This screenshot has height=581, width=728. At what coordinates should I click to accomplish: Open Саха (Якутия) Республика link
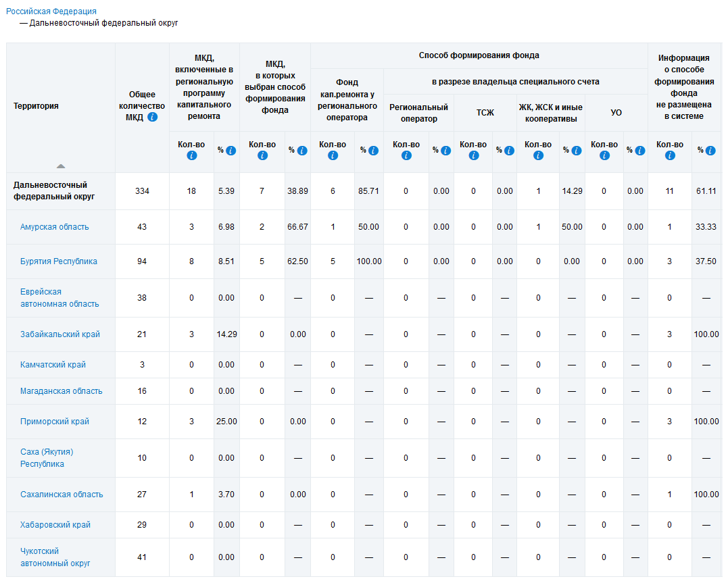pyautogui.click(x=47, y=458)
